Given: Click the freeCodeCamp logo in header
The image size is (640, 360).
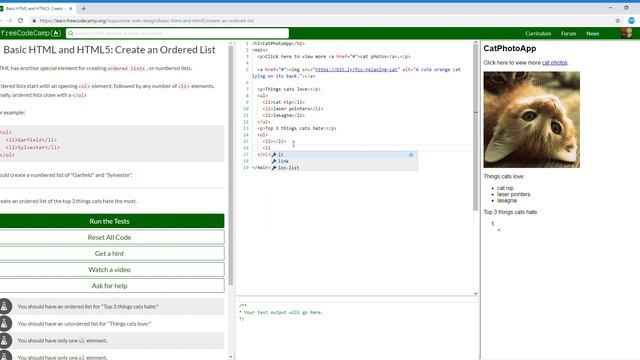Looking at the screenshot, I should coord(31,33).
